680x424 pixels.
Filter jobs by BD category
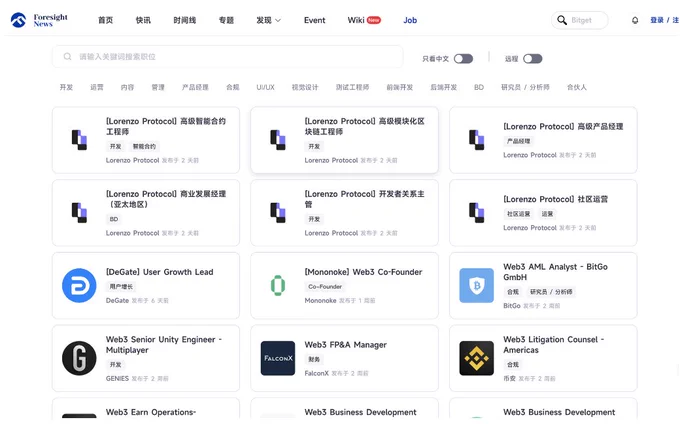(x=479, y=87)
